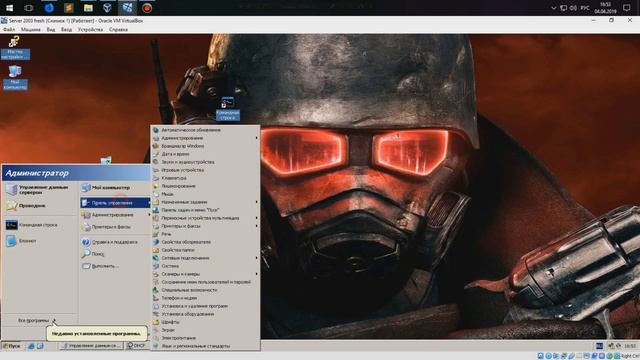Expand Сетевые подключения submenu
The height and width of the screenshot is (360, 640).
pos(205,258)
